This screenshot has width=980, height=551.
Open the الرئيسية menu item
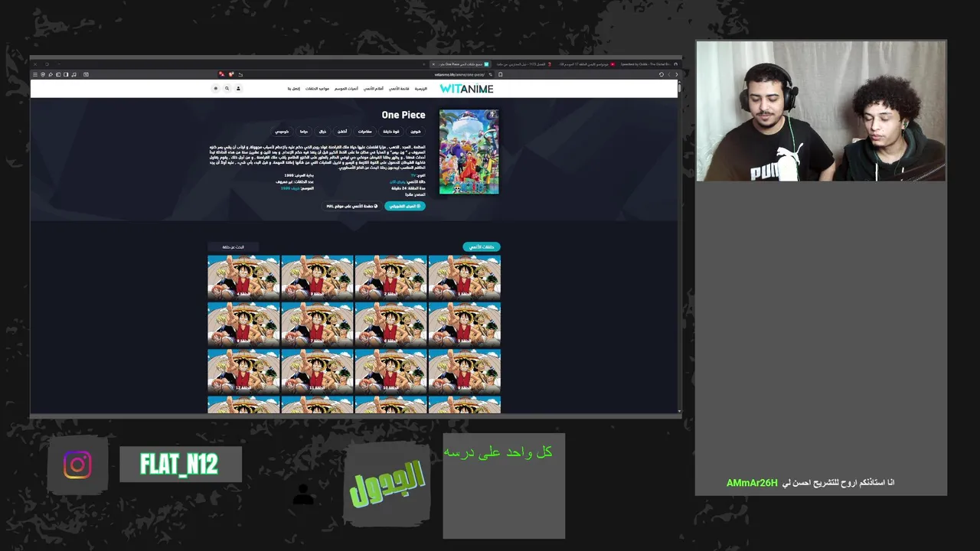[421, 89]
